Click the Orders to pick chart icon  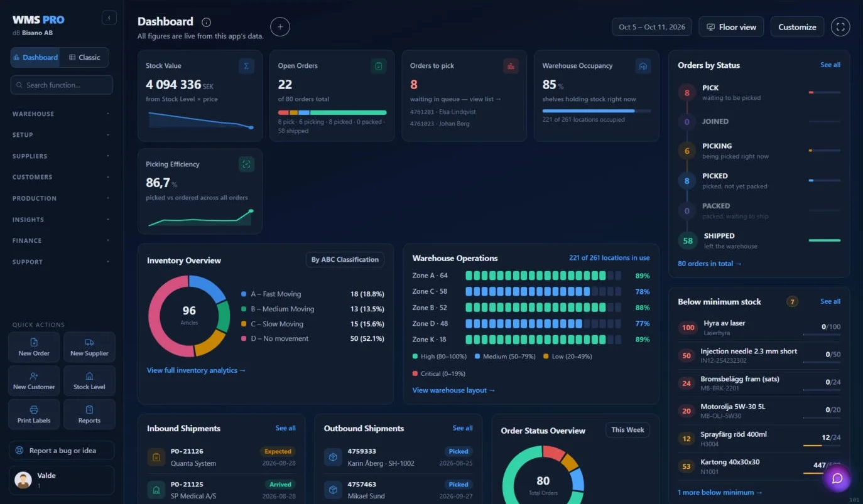click(511, 66)
